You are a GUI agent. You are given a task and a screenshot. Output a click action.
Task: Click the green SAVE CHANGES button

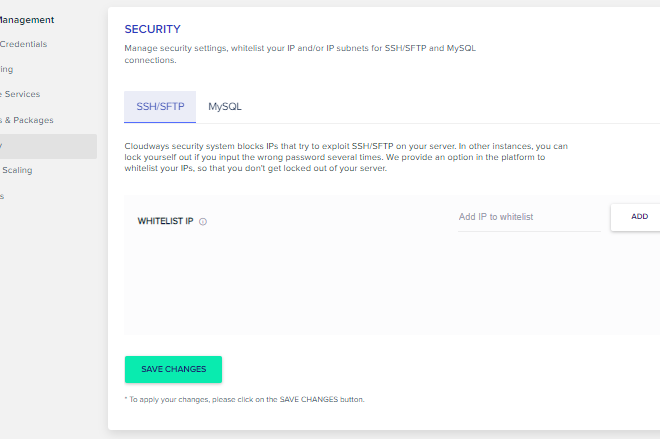click(173, 369)
